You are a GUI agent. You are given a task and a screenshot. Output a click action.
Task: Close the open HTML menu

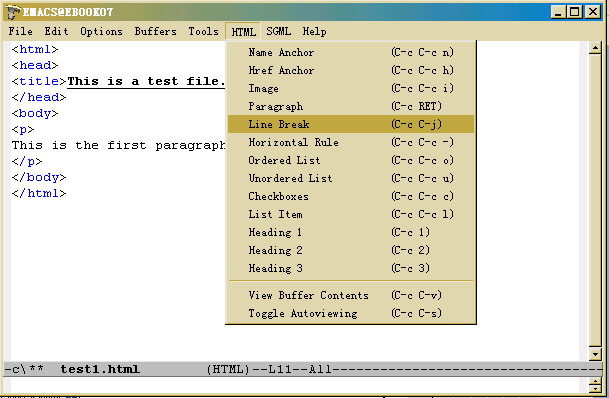point(243,31)
